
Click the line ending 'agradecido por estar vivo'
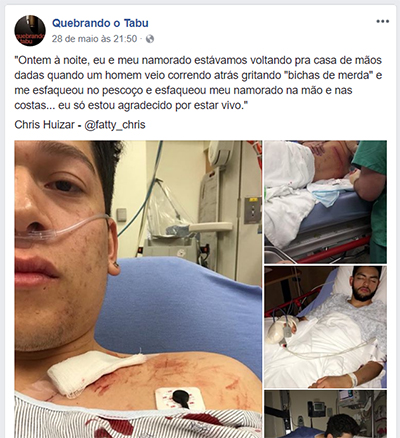(132, 105)
